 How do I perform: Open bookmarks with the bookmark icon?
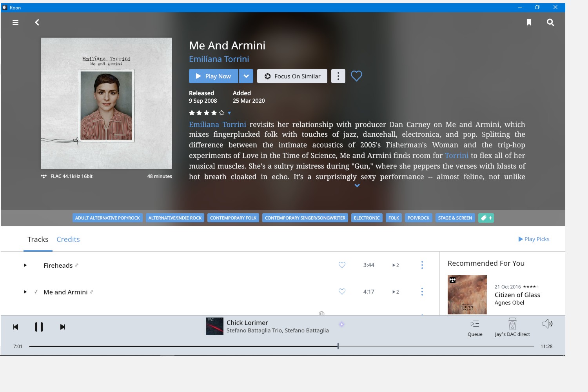coord(529,22)
